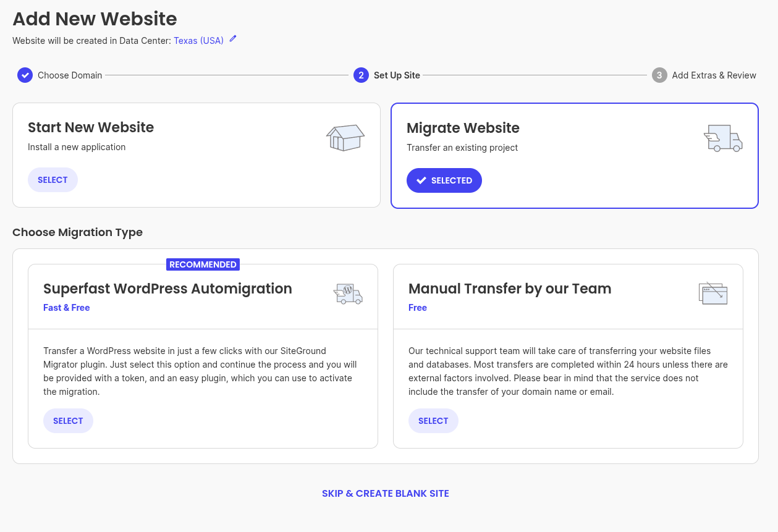778x532 pixels.
Task: Toggle the Selected button on Migrate Website
Action: click(x=444, y=180)
